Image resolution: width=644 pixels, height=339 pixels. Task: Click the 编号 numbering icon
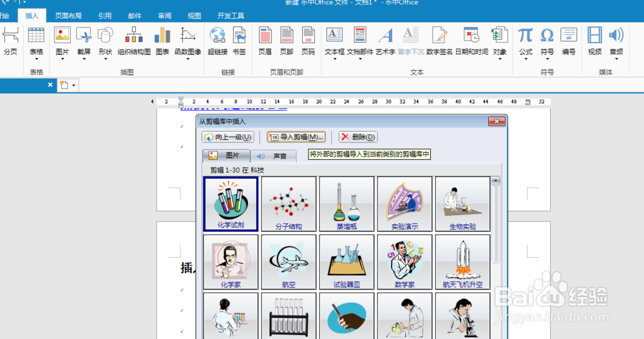(569, 41)
